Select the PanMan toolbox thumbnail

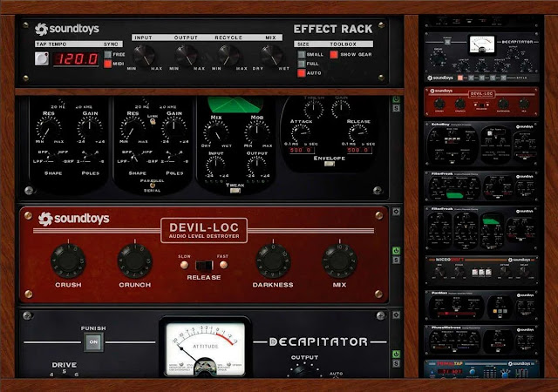tap(481, 305)
